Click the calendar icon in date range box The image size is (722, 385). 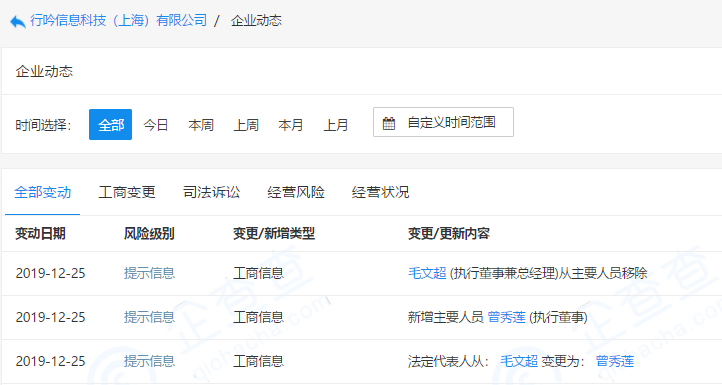click(389, 123)
